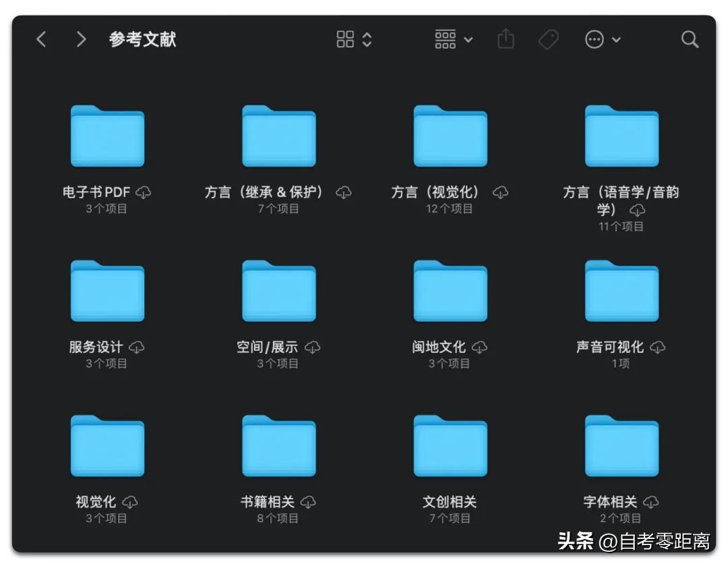Click the Tags icon in the toolbar

tap(548, 39)
